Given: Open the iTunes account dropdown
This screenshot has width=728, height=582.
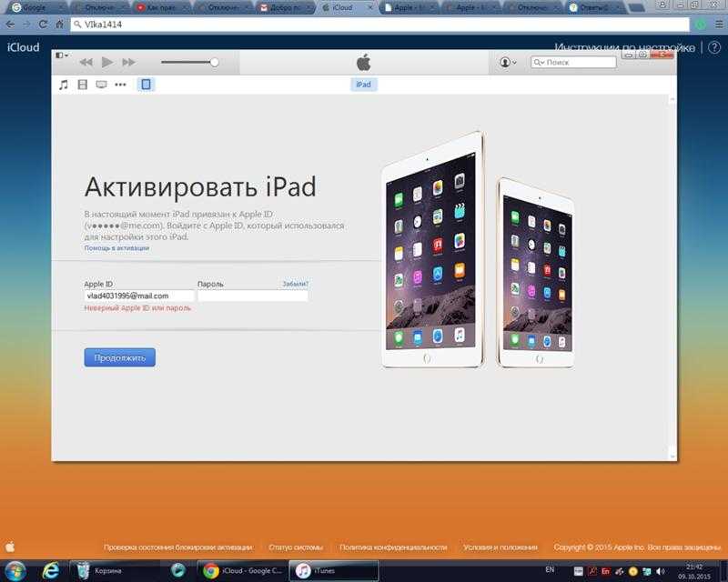Looking at the screenshot, I should point(508,62).
